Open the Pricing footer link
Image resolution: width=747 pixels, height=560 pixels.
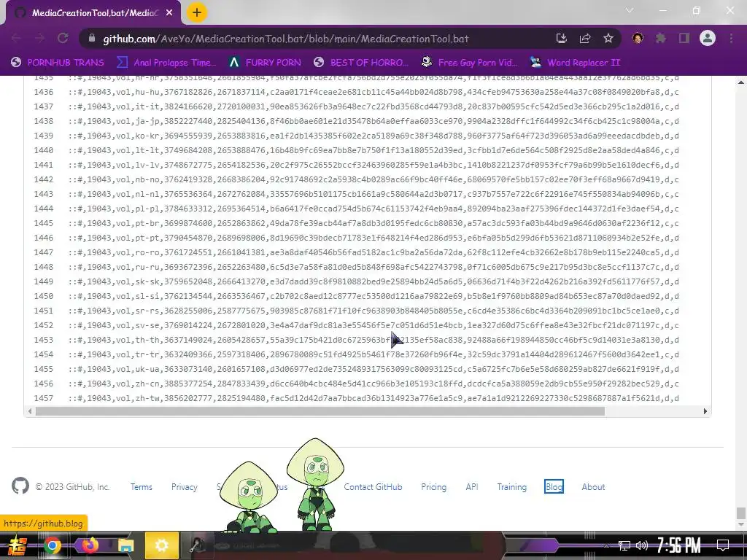coord(434,486)
